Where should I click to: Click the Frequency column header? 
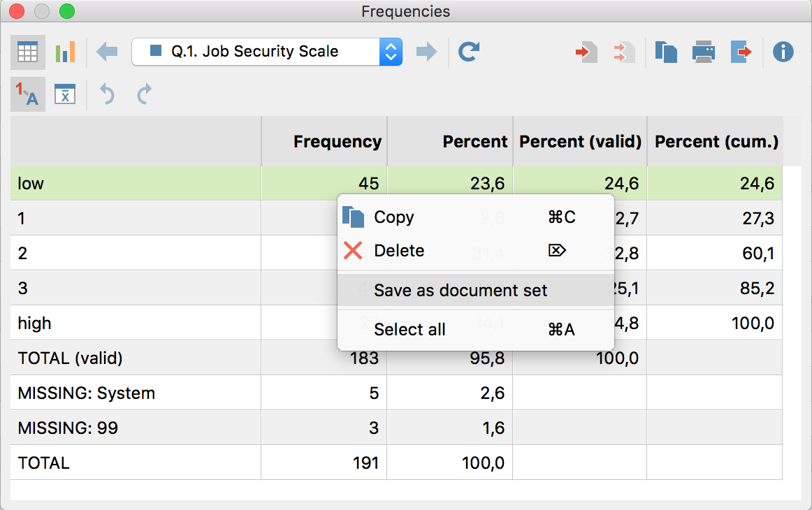click(x=337, y=142)
